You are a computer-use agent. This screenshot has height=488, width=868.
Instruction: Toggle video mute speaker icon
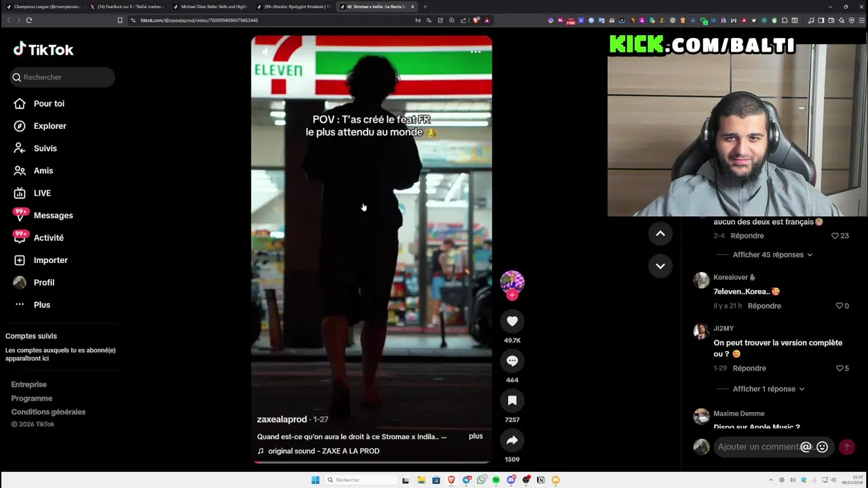[x=267, y=52]
